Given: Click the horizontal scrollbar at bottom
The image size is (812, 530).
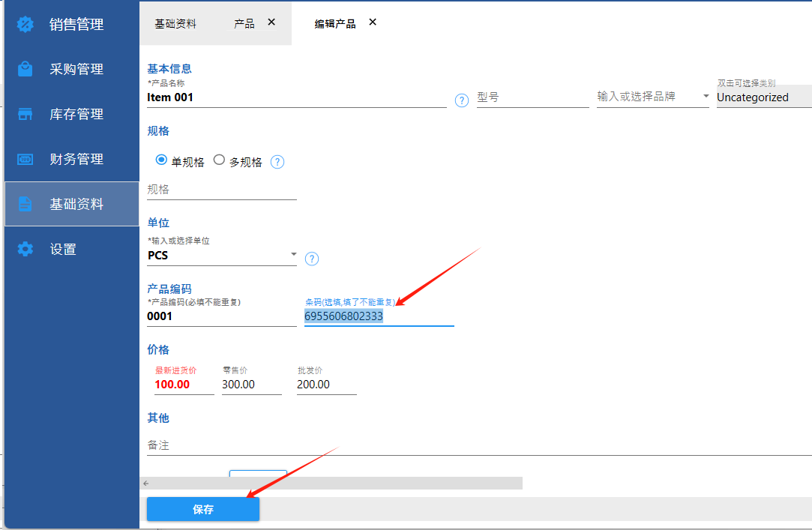Looking at the screenshot, I should point(331,484).
